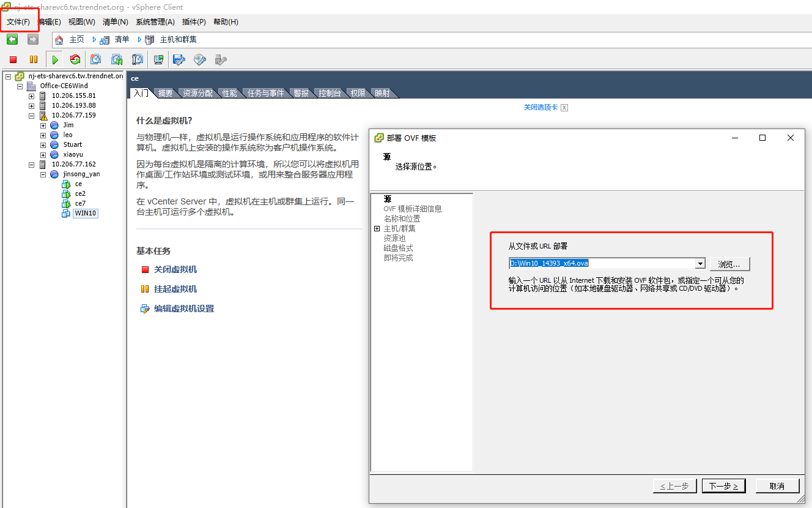The width and height of the screenshot is (812, 508).
Task: Expand the xiaoyu resource pool
Action: coord(43,155)
